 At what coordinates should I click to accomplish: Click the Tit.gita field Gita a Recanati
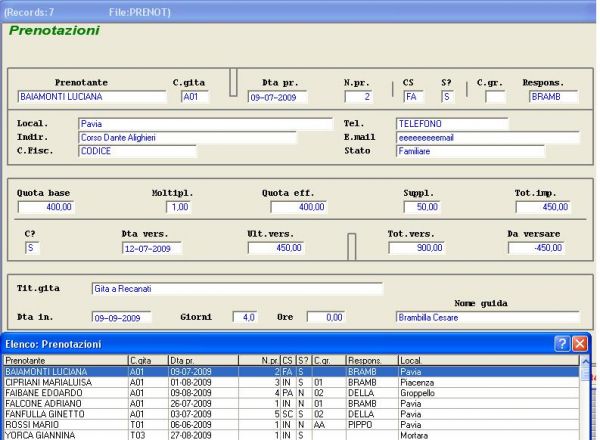(237, 289)
